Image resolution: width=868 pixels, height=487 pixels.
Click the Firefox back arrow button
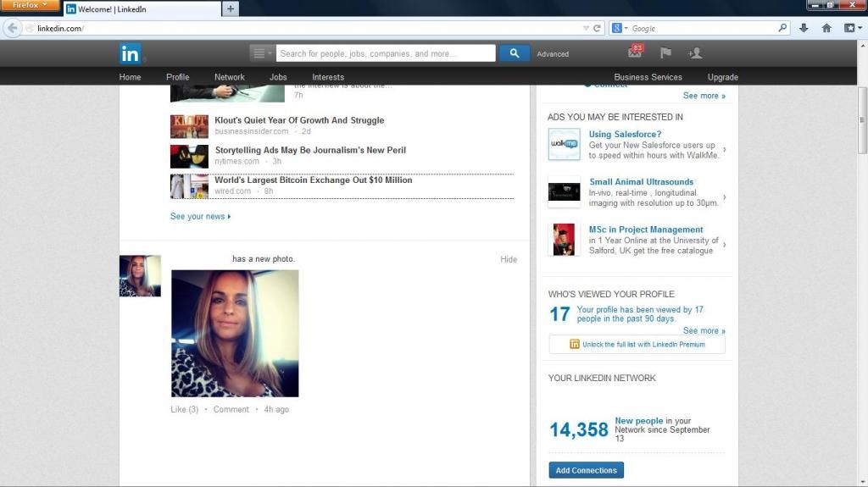coord(12,28)
